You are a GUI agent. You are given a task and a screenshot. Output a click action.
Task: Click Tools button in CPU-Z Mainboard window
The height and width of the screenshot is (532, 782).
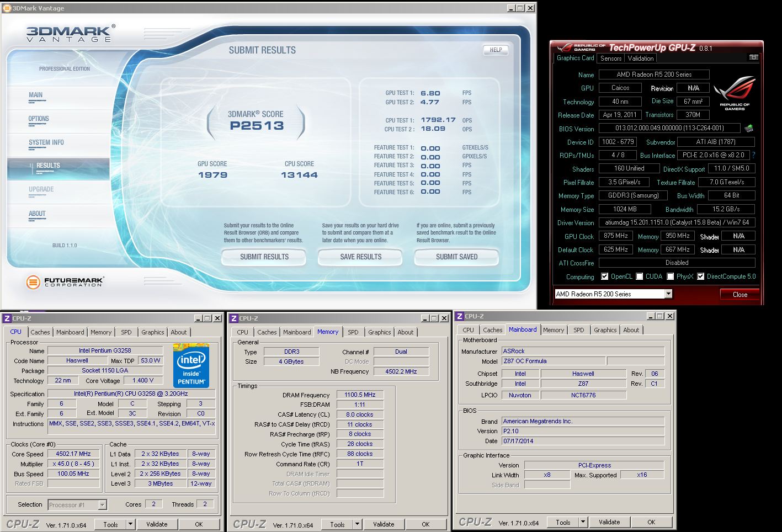click(x=563, y=522)
